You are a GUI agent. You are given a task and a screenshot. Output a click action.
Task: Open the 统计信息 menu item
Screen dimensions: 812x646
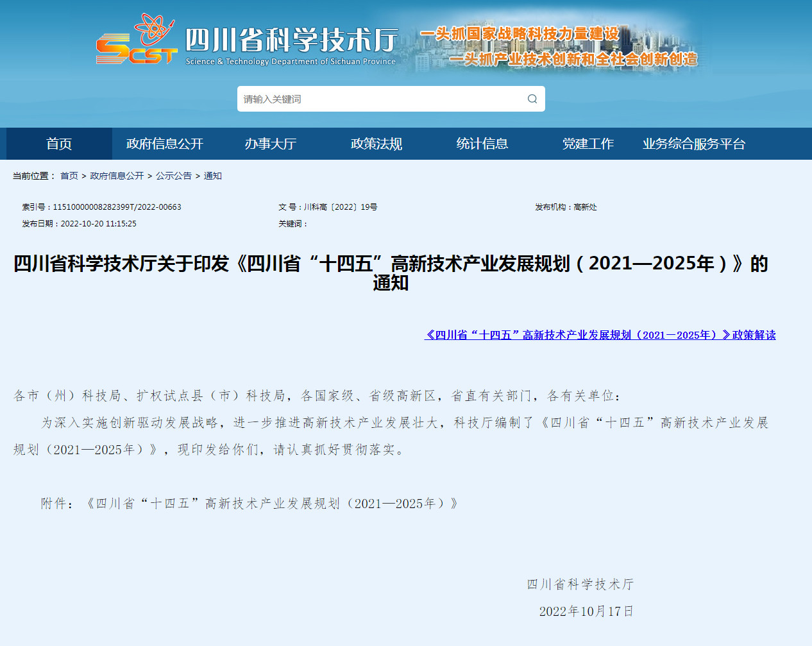(482, 144)
